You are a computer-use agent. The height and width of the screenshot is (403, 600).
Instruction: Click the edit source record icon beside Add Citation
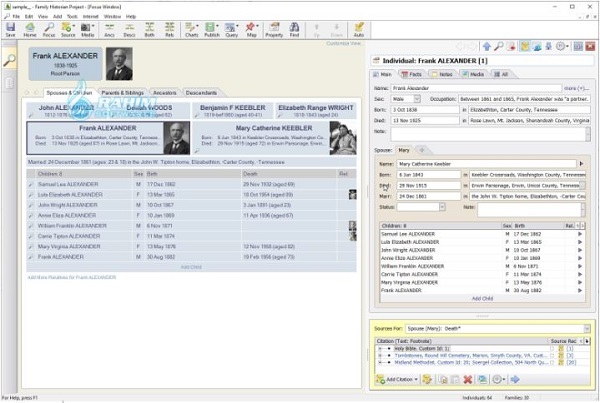point(427,379)
